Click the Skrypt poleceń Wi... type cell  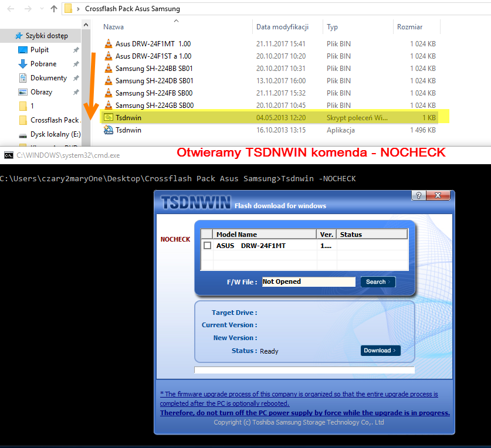tap(357, 118)
